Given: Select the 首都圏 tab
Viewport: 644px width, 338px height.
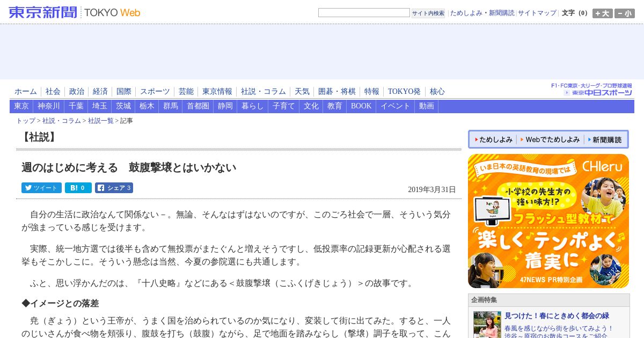Looking at the screenshot, I should coord(198,106).
